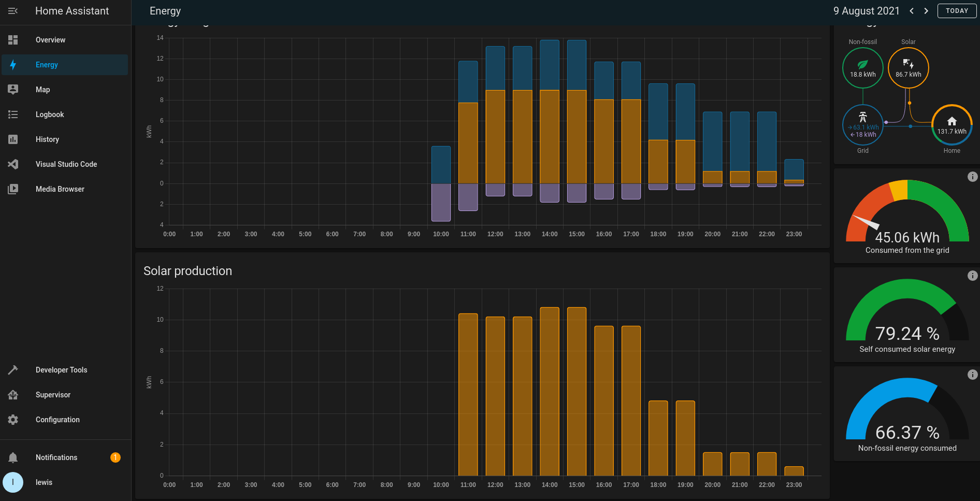The image size is (980, 501).
Task: Go to next day with right chevron
Action: pos(926,11)
